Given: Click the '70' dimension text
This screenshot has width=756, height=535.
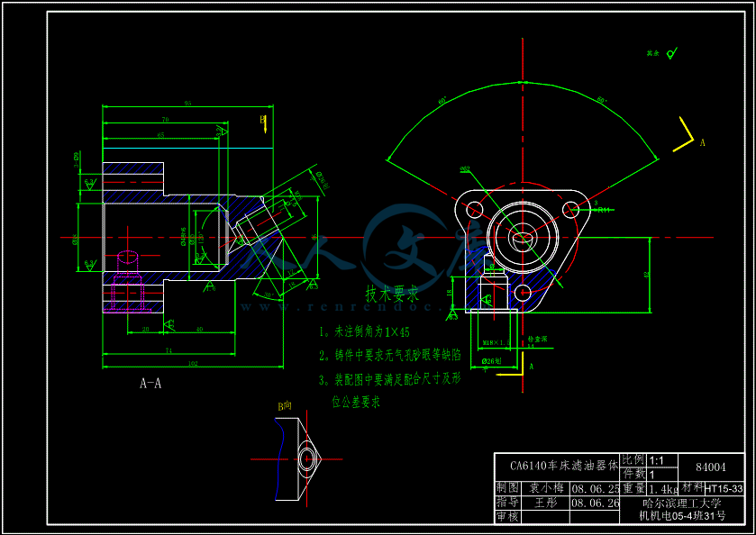Looking at the screenshot, I should [x=165, y=119].
